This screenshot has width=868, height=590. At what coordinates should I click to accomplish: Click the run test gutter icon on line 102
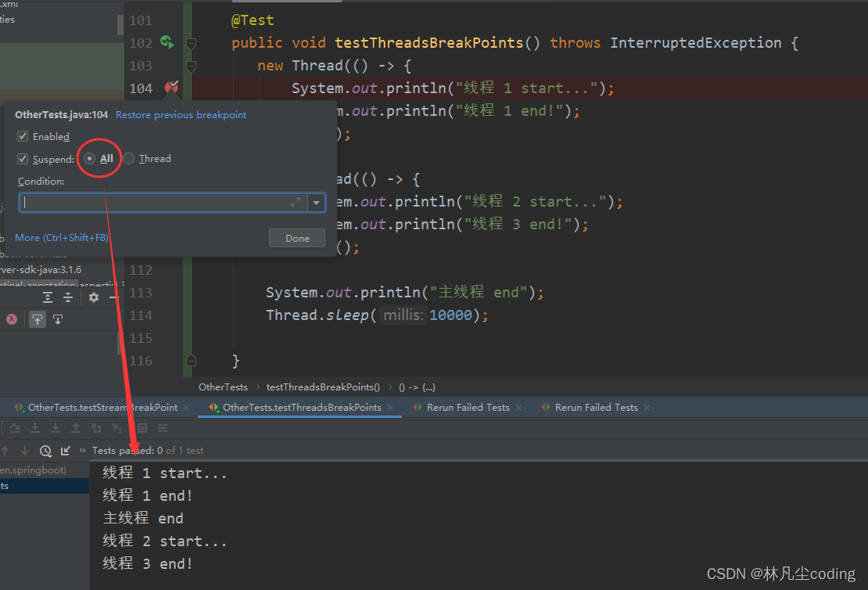click(x=167, y=42)
